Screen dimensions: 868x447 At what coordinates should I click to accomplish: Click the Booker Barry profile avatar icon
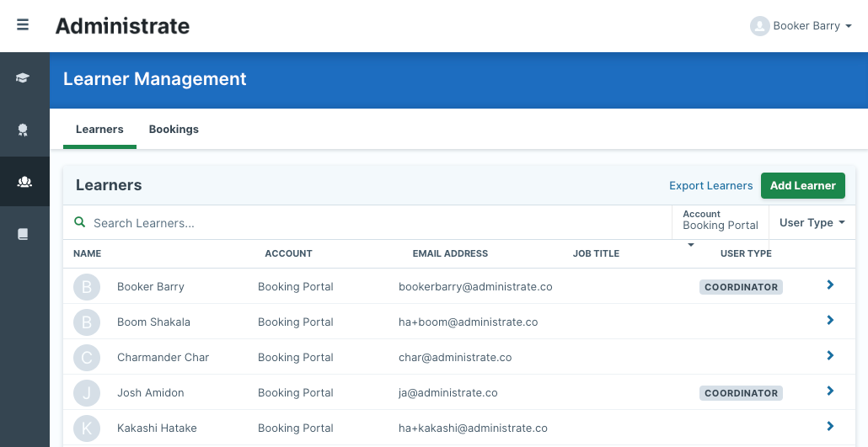point(759,26)
